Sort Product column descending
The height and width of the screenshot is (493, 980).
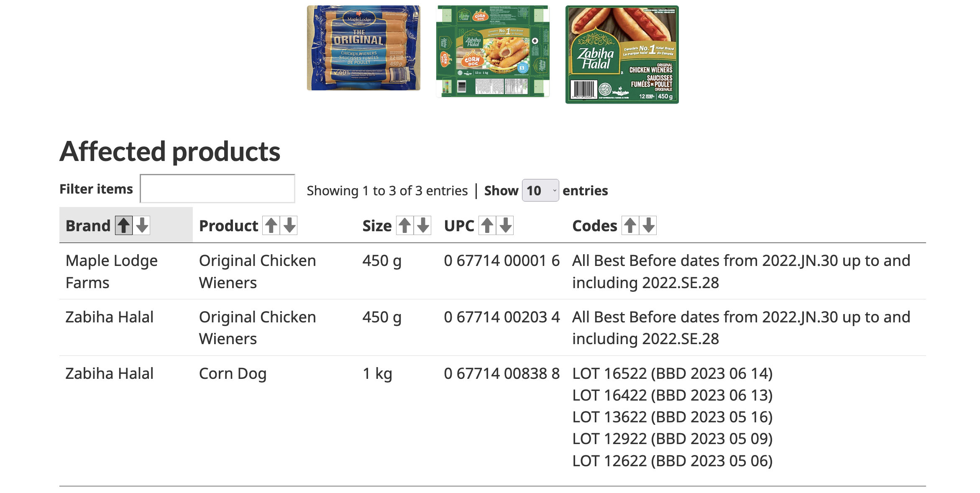(x=289, y=225)
